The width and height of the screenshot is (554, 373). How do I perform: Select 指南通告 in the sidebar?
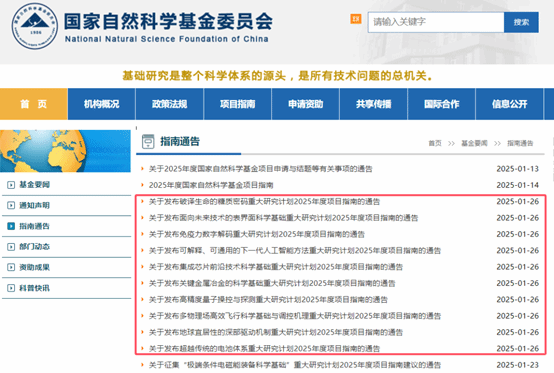34,226
